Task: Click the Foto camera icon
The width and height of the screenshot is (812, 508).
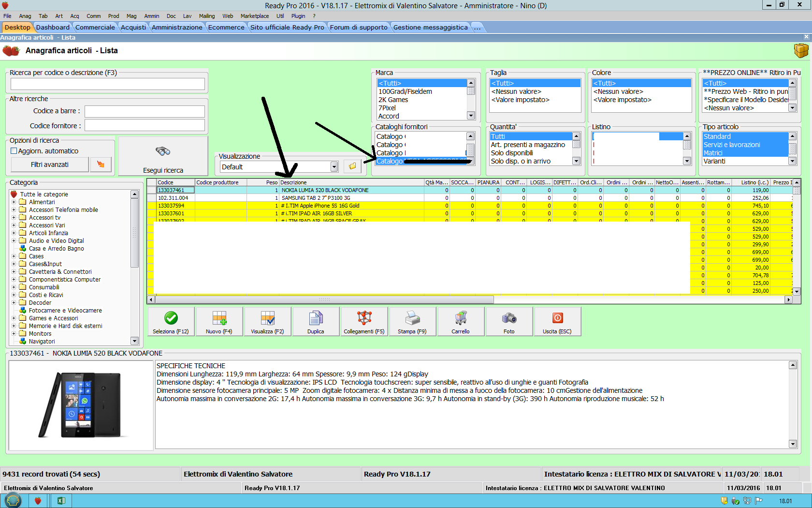Action: (x=509, y=318)
